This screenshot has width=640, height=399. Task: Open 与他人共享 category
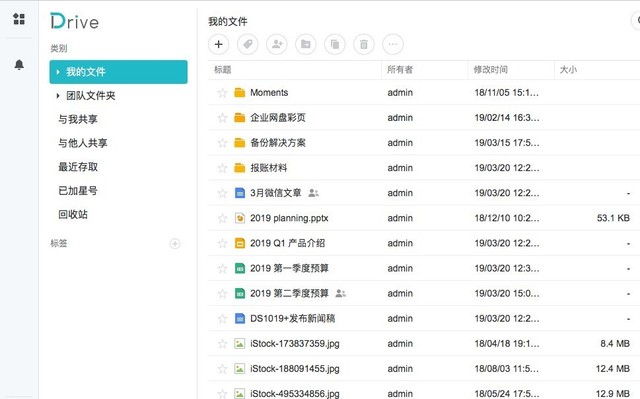[83, 143]
